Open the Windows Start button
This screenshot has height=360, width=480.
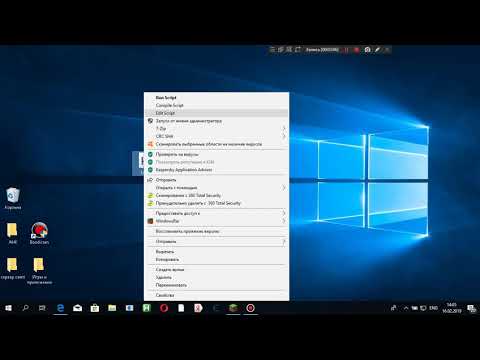point(8,308)
